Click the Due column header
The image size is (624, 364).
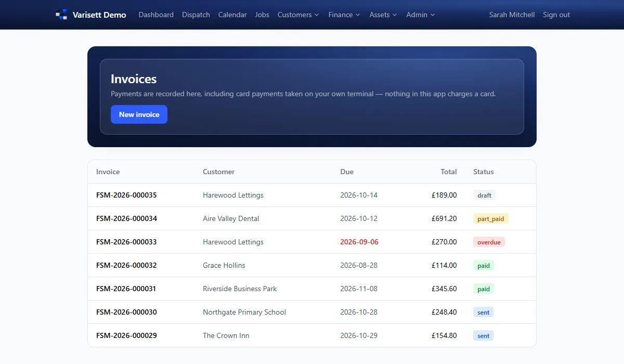[x=347, y=172]
